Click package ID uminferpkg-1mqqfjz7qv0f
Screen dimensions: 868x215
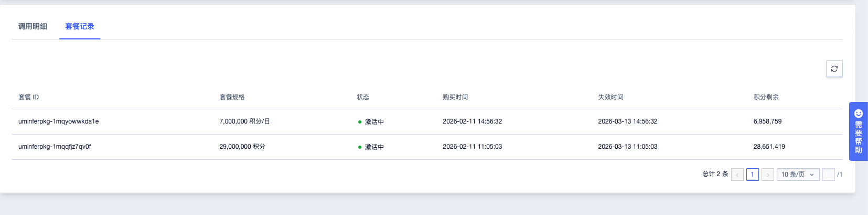[55, 147]
